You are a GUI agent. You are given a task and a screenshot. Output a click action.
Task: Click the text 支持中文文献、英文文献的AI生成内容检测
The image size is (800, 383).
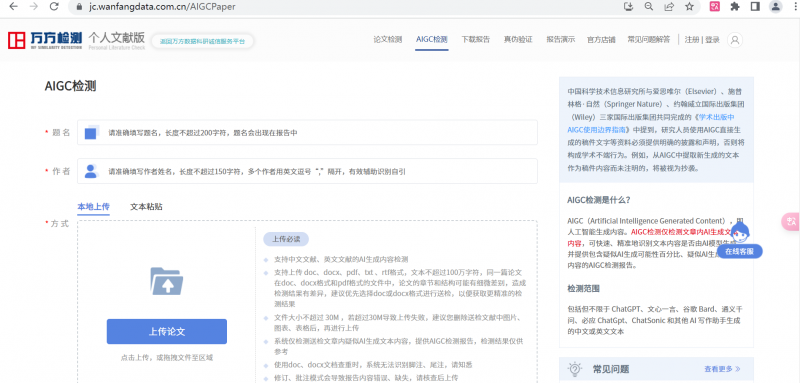341,260
